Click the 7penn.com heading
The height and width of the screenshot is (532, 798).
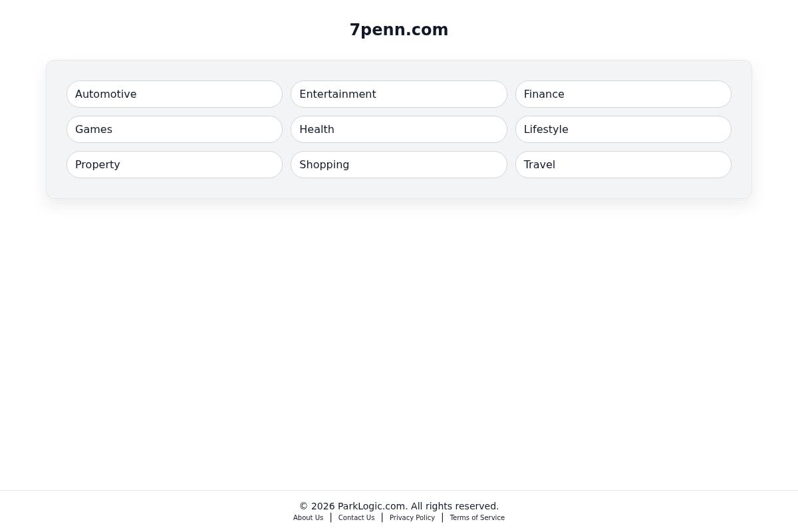click(399, 30)
